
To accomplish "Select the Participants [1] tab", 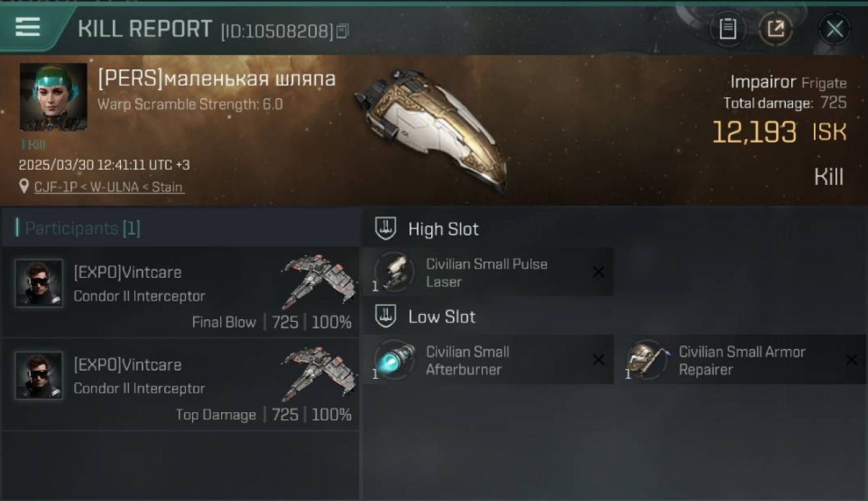I will coord(82,228).
